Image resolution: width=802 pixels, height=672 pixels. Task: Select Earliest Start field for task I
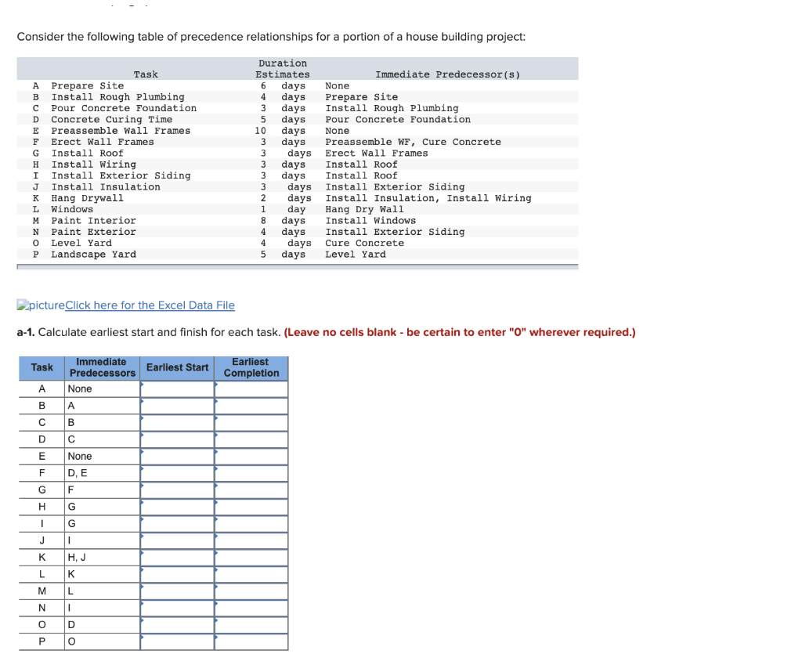pos(177,524)
